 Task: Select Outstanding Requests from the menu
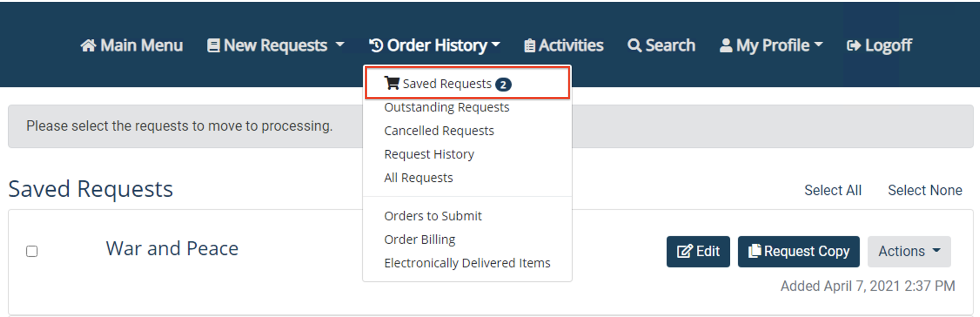tap(446, 107)
